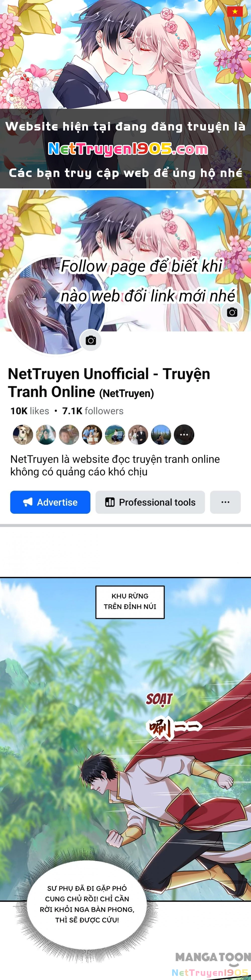Viewport: 251px width, 980px height.
Task: Open Professional tools
Action: click(x=150, y=502)
